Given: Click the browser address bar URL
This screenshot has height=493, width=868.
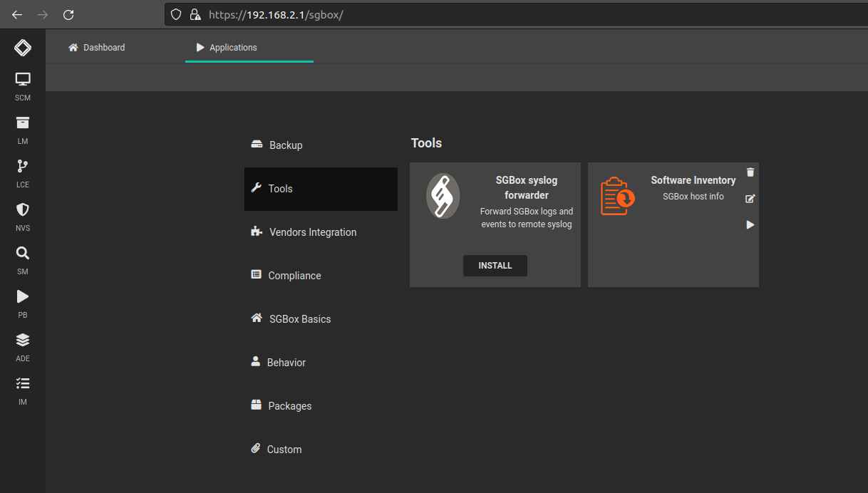Looking at the screenshot, I should (276, 14).
